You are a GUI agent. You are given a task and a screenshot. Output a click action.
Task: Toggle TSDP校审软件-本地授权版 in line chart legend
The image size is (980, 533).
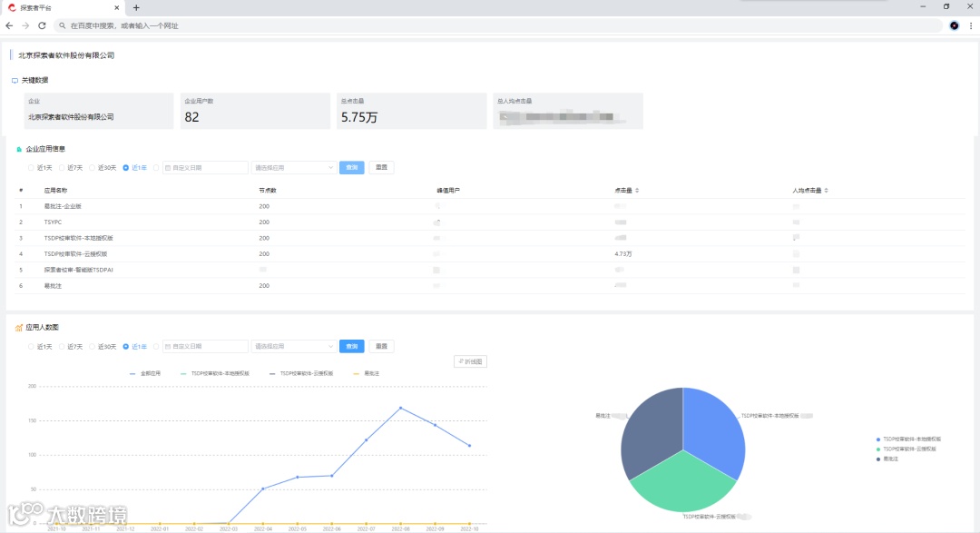(x=214, y=373)
